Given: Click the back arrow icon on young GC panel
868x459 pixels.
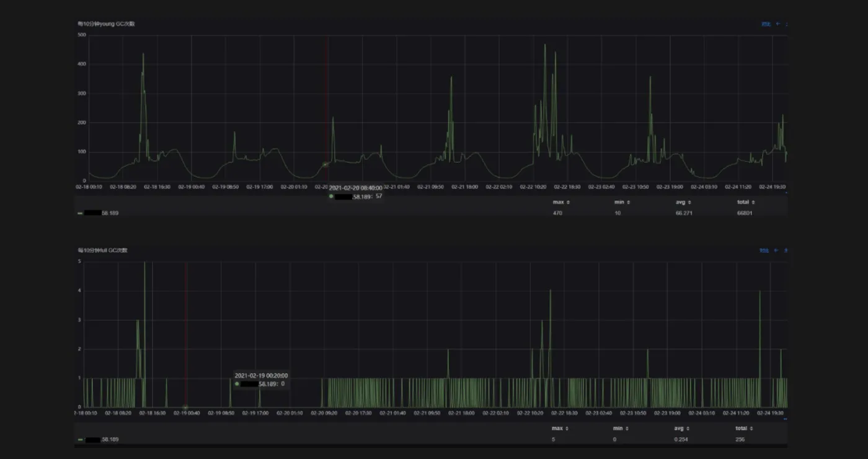Looking at the screenshot, I should coord(778,24).
